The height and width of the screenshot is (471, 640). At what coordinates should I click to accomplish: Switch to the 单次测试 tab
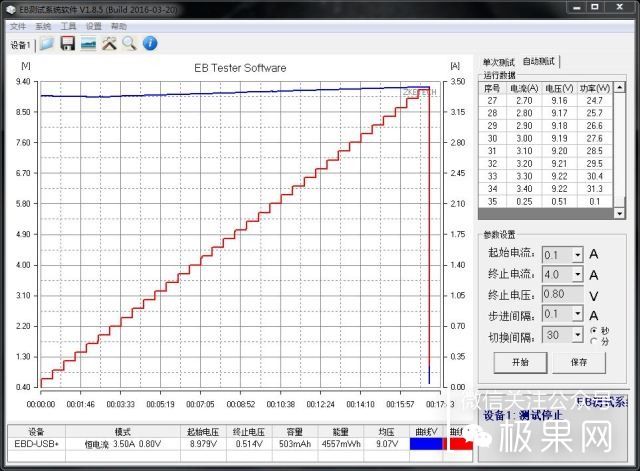point(498,62)
